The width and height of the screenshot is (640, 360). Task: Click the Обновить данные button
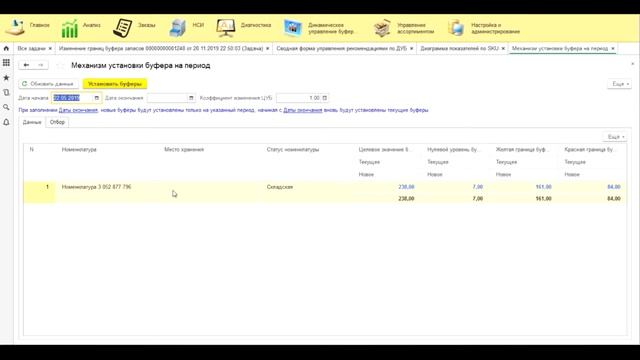tap(48, 84)
